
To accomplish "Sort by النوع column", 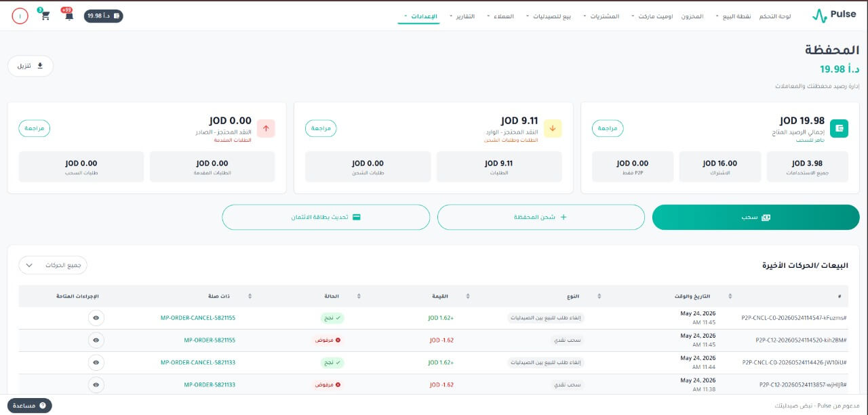I will (x=599, y=296).
